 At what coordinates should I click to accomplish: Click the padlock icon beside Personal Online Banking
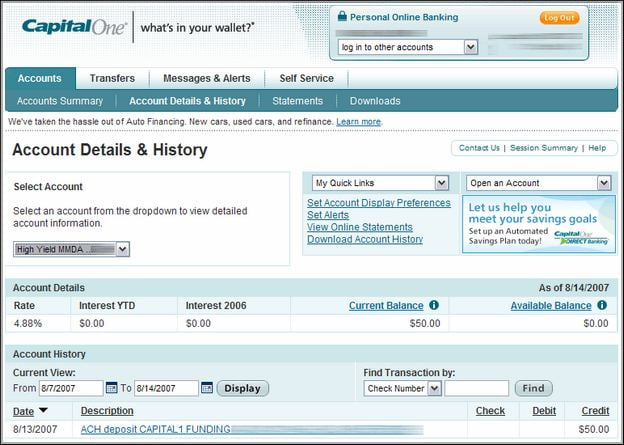click(x=342, y=16)
